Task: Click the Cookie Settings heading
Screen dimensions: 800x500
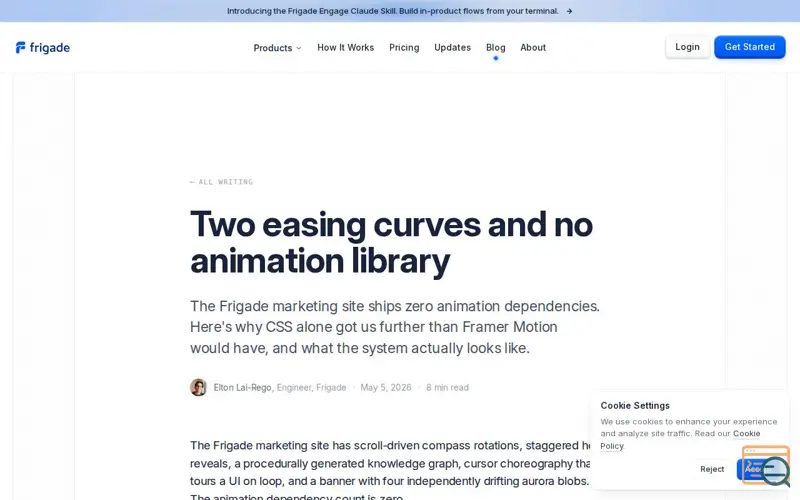Action: [x=635, y=406]
